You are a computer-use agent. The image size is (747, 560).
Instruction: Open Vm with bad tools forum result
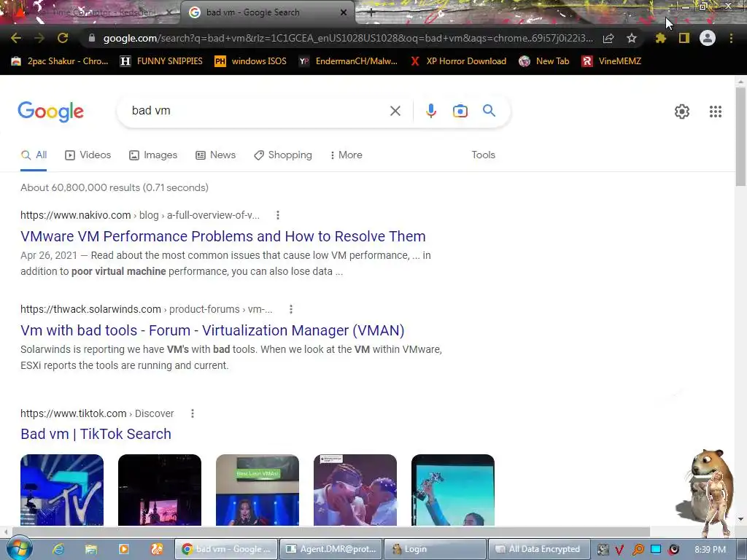click(212, 330)
